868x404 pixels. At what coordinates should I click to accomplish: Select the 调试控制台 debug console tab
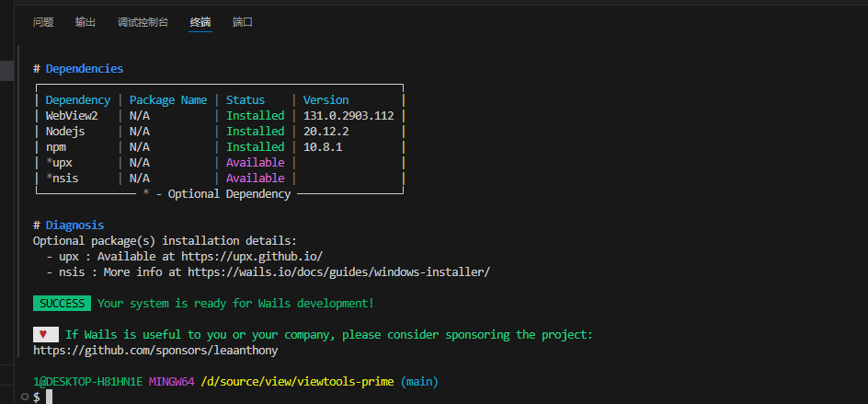click(143, 22)
